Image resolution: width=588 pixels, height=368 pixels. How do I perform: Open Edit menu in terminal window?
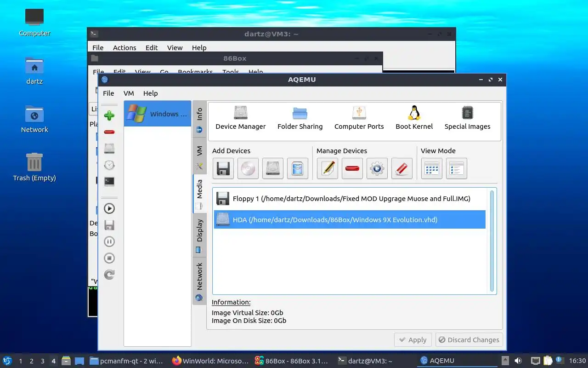[x=152, y=47]
